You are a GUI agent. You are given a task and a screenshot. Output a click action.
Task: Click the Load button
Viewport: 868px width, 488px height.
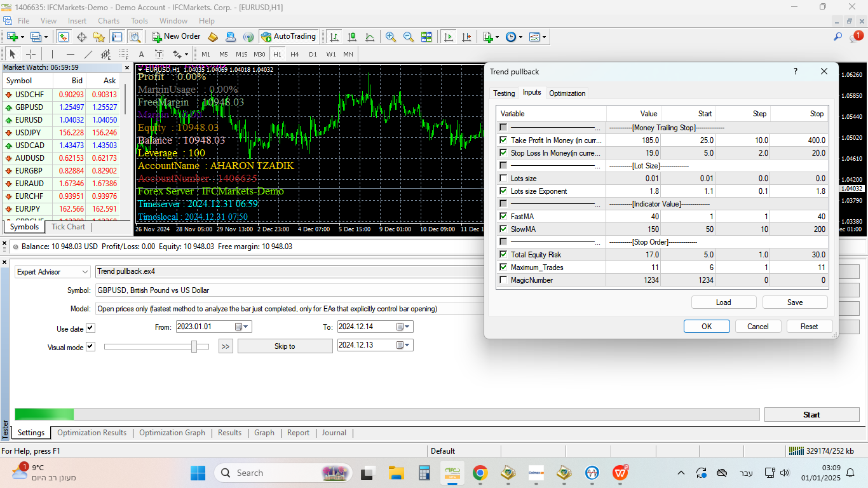click(724, 302)
